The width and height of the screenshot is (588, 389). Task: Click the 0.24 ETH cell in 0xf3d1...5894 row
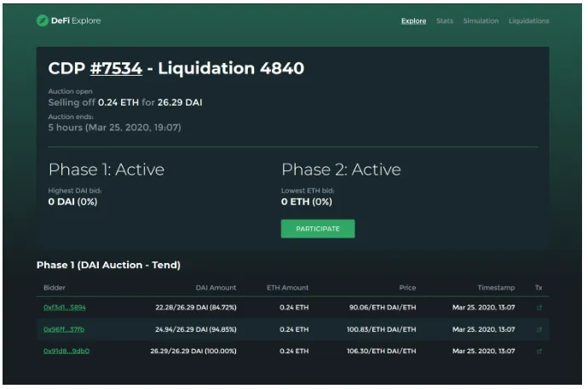click(x=294, y=307)
